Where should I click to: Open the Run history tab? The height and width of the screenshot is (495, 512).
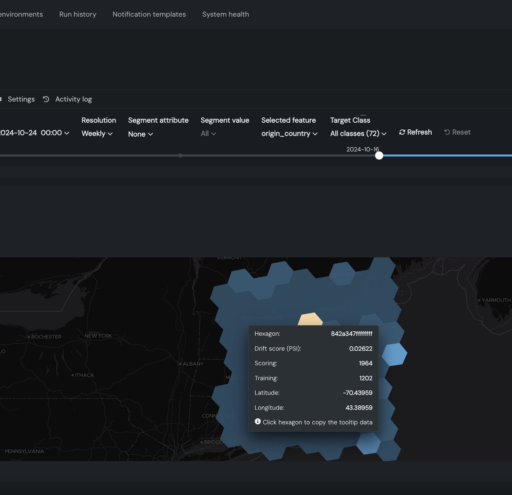(x=78, y=14)
